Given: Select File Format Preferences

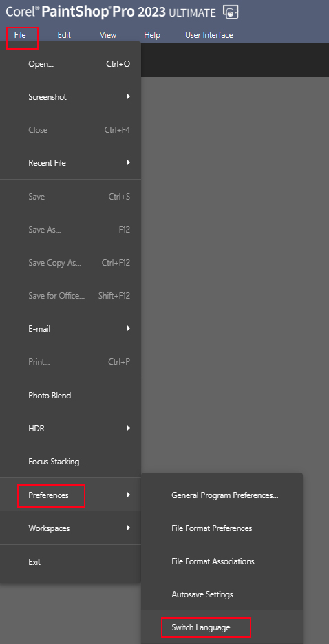Looking at the screenshot, I should [x=222, y=528].
